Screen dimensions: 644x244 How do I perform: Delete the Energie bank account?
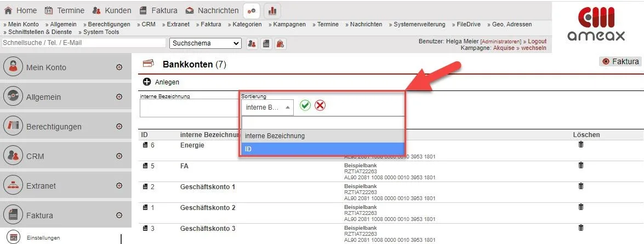click(581, 145)
